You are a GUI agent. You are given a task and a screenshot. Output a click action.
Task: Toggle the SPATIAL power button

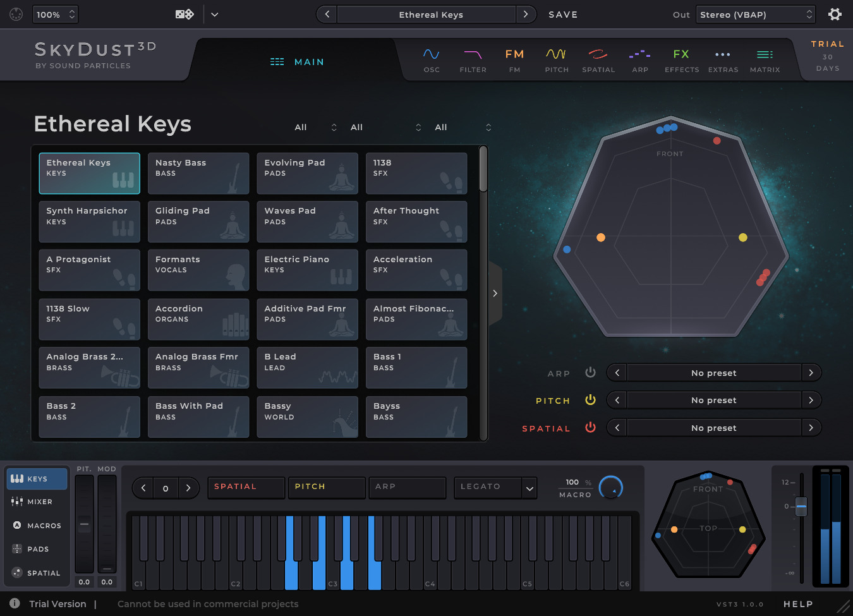(x=590, y=427)
